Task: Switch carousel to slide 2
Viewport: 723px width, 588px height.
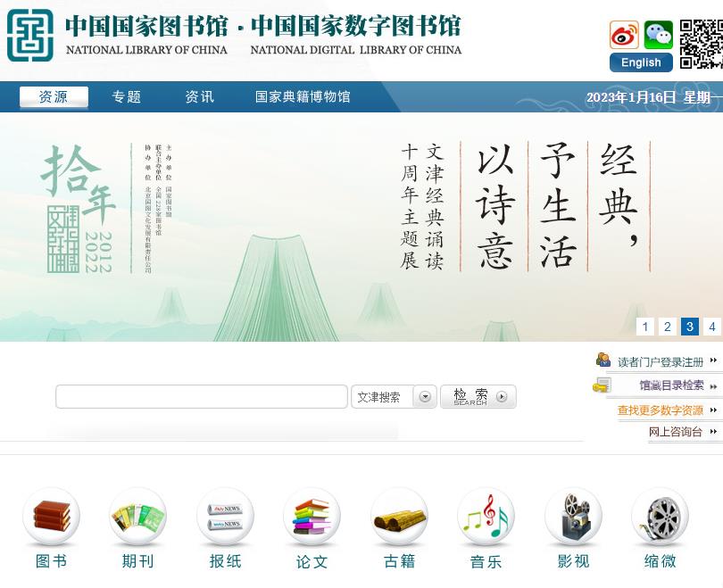Action: 668,327
